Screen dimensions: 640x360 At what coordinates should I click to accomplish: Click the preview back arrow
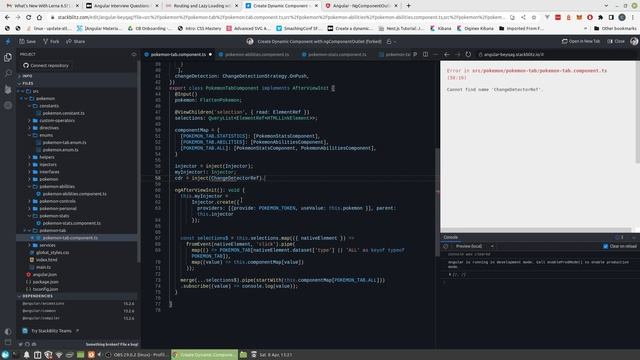(447, 54)
